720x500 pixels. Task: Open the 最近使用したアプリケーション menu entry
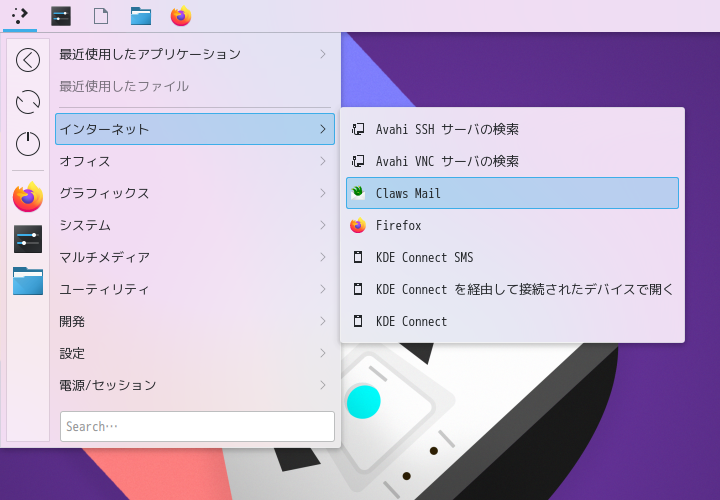[x=195, y=54]
